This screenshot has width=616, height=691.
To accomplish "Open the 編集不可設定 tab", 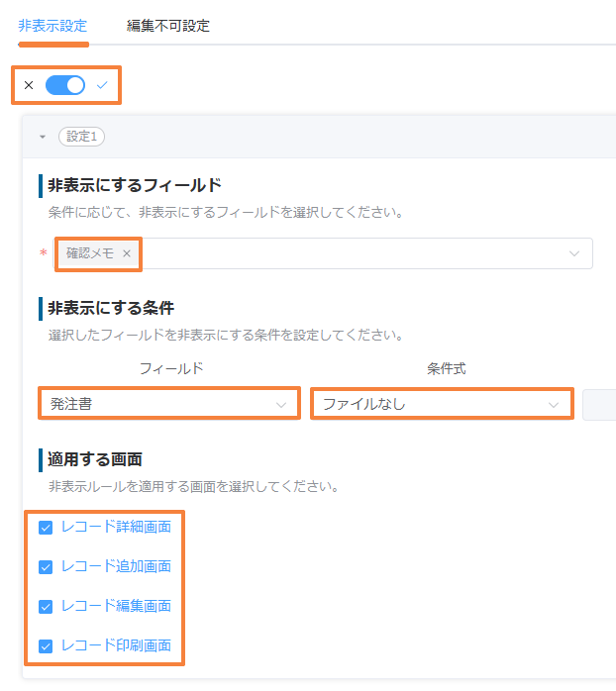I will coord(168,26).
